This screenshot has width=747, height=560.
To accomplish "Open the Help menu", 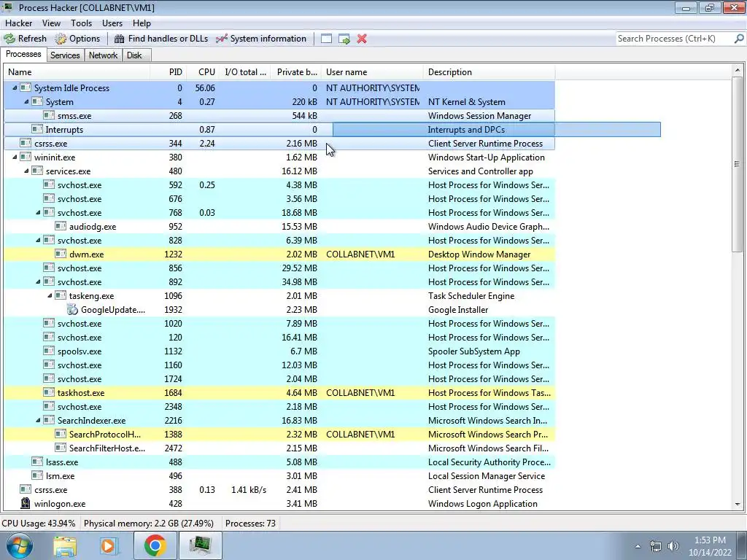I will (142, 23).
